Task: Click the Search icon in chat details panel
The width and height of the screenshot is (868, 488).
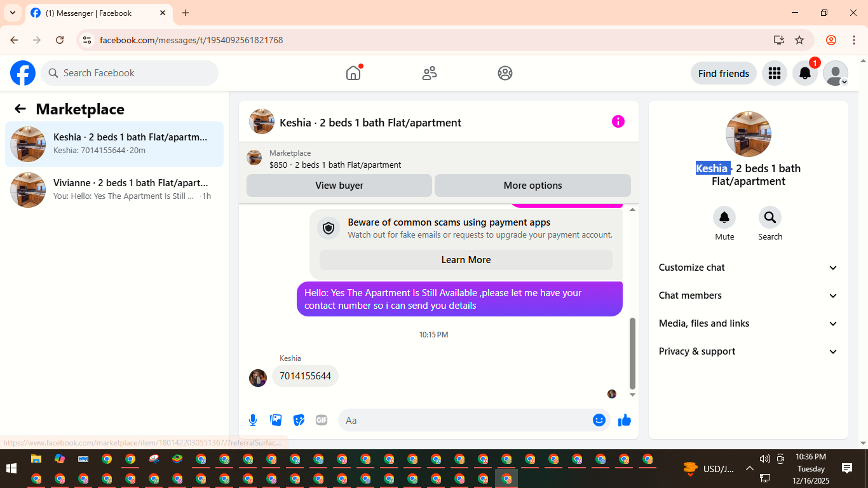Action: coord(770,218)
